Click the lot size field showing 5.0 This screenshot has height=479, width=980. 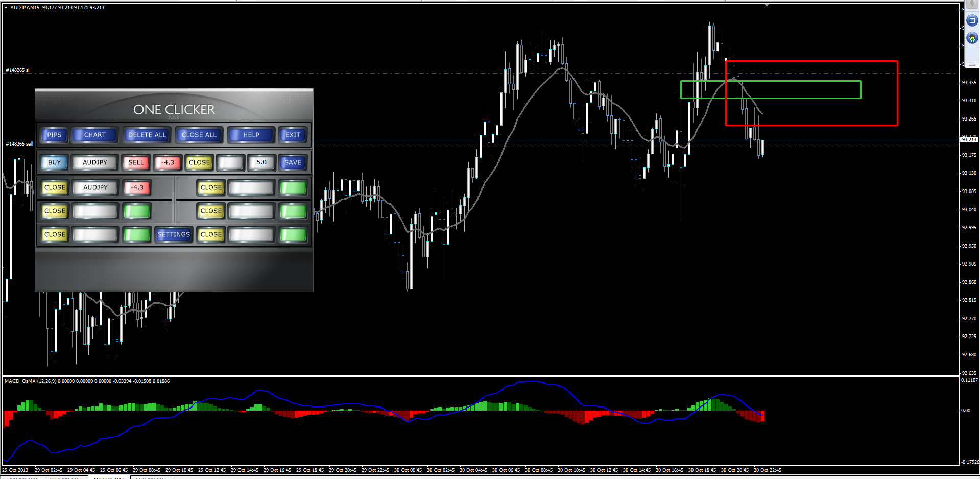(261, 162)
